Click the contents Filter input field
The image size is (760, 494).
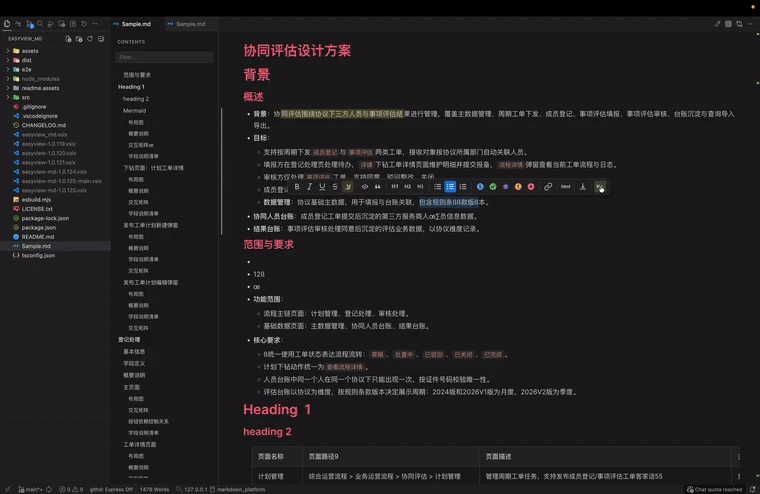[x=164, y=57]
